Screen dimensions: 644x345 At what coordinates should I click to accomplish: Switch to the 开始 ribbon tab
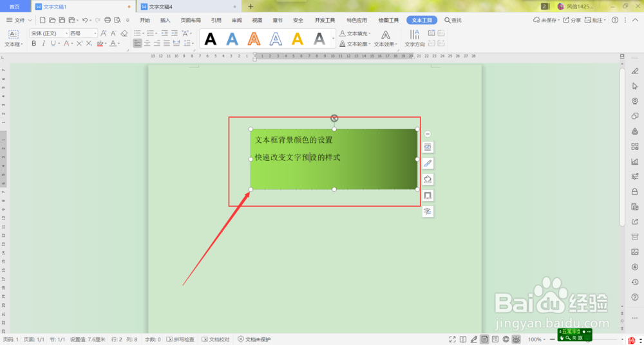click(x=145, y=20)
